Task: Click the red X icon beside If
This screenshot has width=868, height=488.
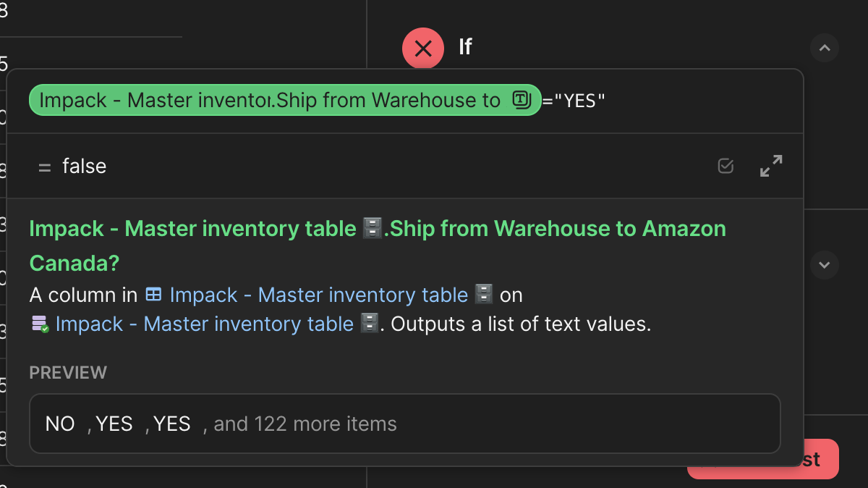Action: 423,49
